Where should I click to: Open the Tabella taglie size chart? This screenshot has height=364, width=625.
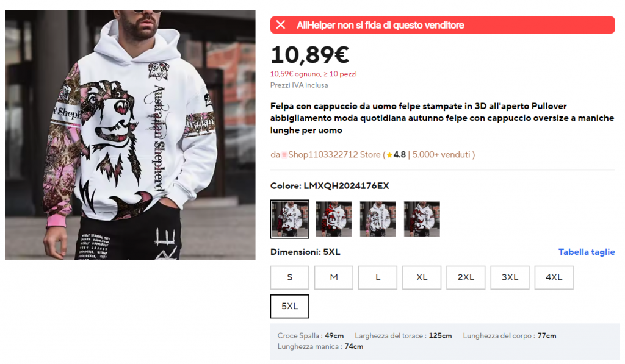(587, 252)
